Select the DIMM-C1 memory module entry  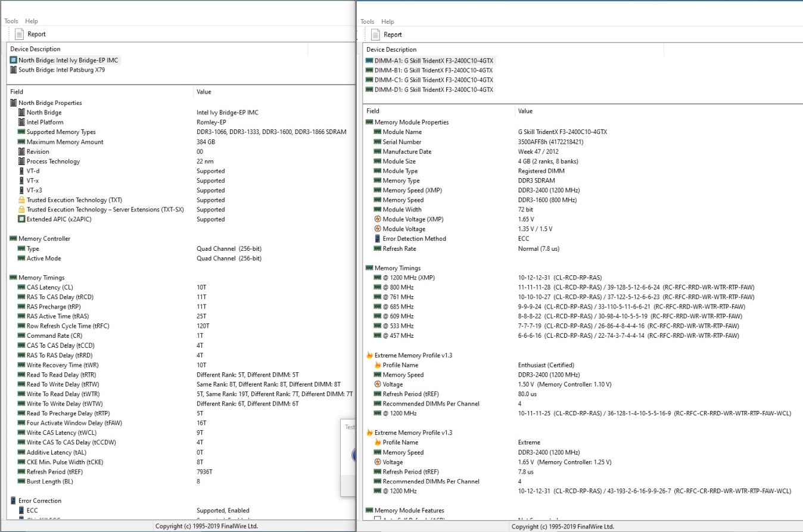(429, 80)
